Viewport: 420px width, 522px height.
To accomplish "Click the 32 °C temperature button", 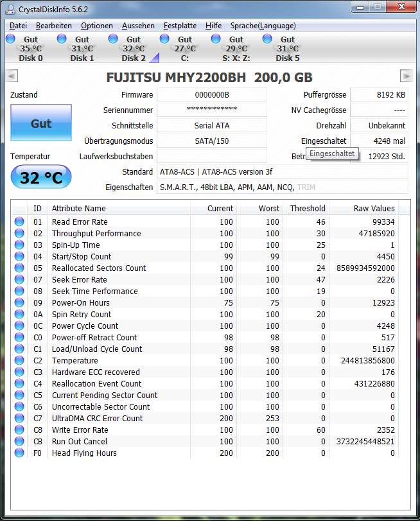I will tap(41, 177).
